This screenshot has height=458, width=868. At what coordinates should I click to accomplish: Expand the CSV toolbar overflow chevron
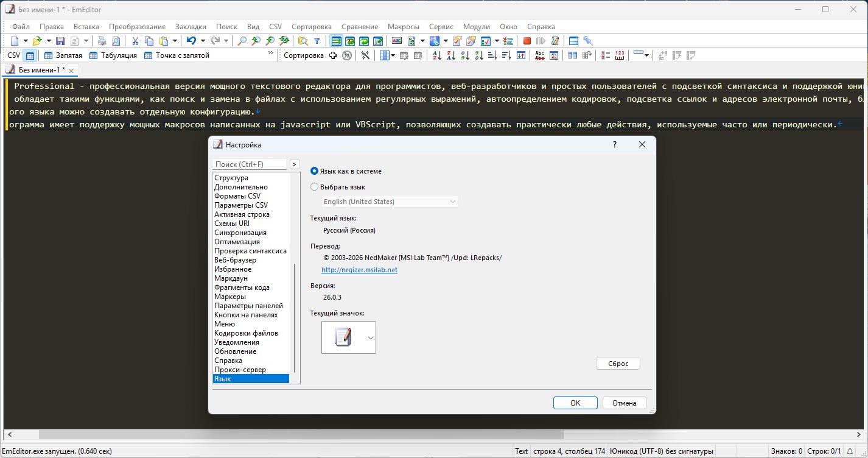[271, 54]
